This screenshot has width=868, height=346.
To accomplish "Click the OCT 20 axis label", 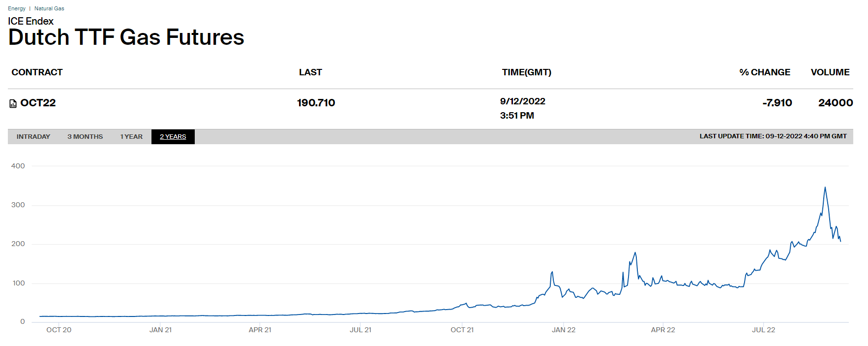I will point(59,330).
